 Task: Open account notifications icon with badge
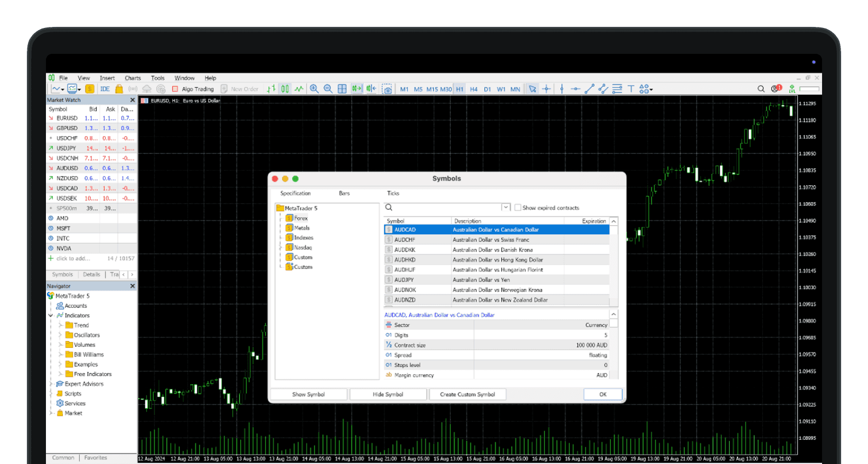point(776,89)
